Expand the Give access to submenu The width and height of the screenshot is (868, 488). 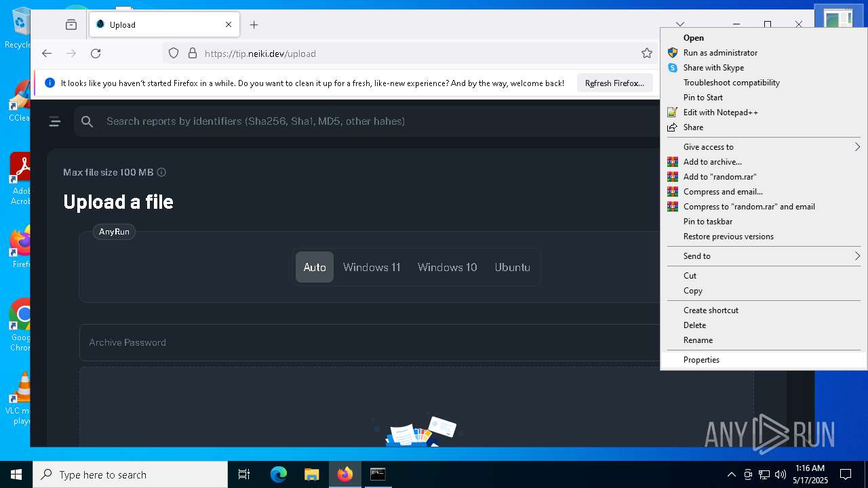(764, 147)
